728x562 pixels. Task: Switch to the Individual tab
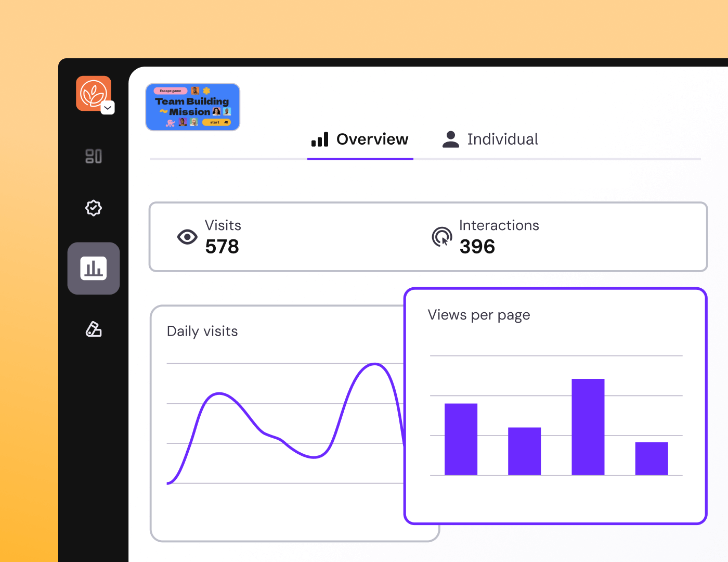point(502,139)
